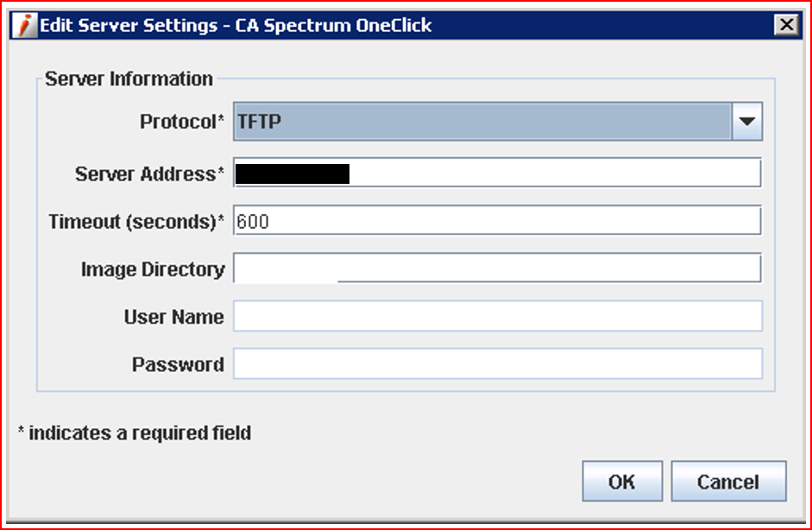
Task: Focus the User Name input box
Action: (x=497, y=316)
